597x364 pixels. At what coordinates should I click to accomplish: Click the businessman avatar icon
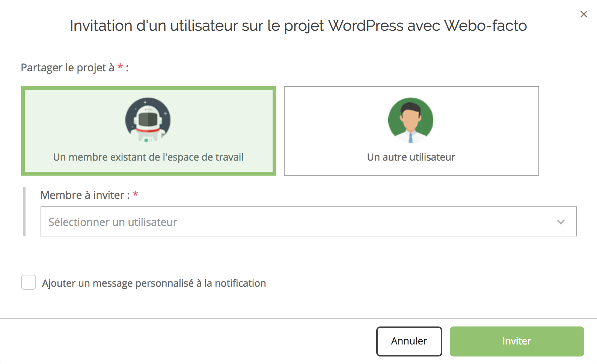point(411,120)
